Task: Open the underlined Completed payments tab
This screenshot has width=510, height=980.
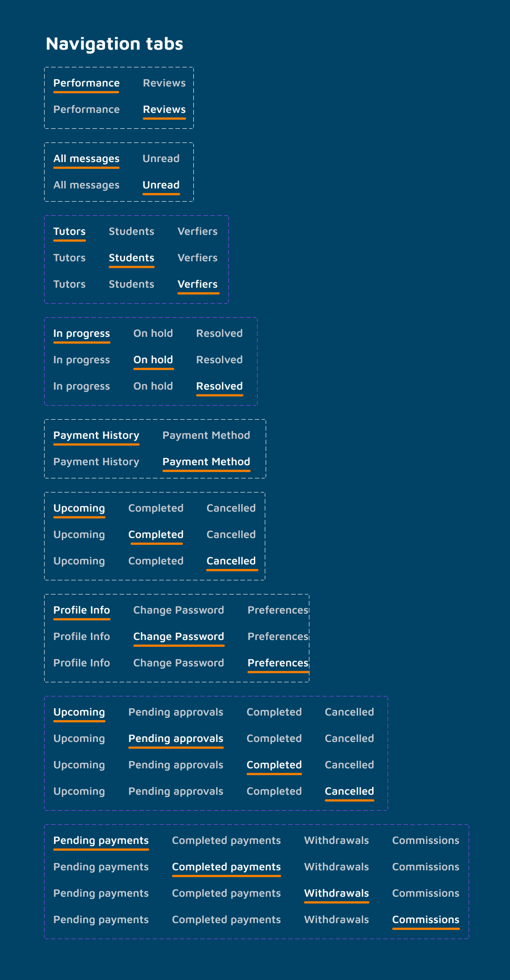Action: [x=226, y=867]
